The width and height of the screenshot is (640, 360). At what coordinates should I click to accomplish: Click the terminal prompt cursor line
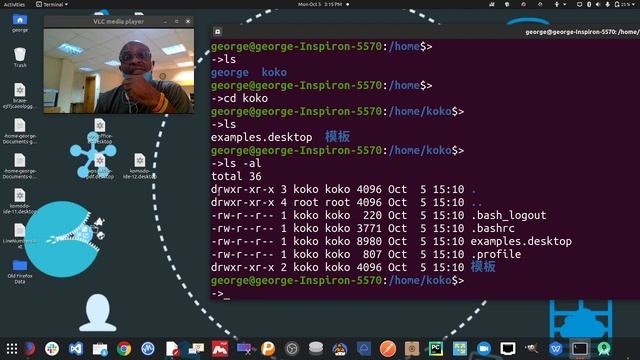pyautogui.click(x=220, y=294)
